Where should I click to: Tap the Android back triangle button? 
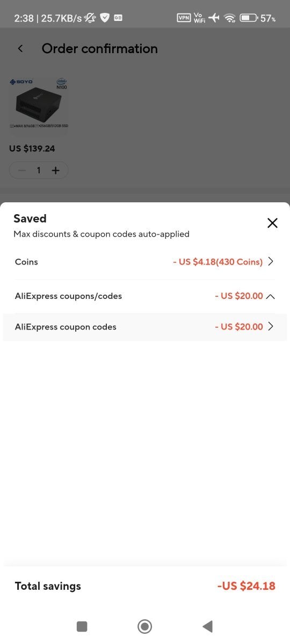click(207, 626)
